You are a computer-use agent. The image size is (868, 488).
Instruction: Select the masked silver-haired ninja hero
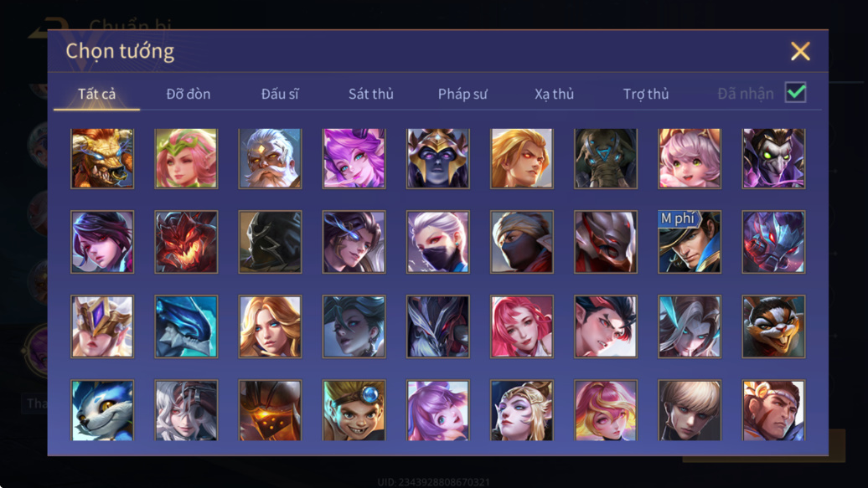pyautogui.click(x=438, y=243)
